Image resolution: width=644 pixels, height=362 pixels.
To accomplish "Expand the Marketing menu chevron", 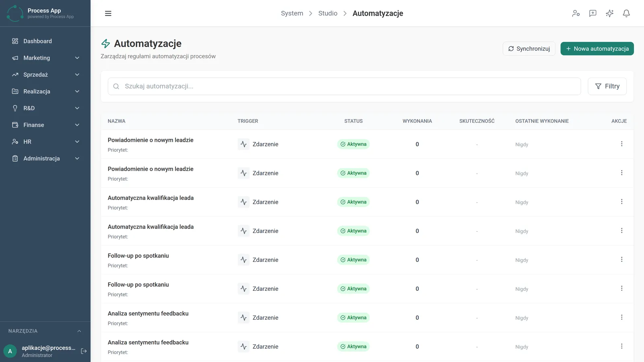I will (x=77, y=58).
